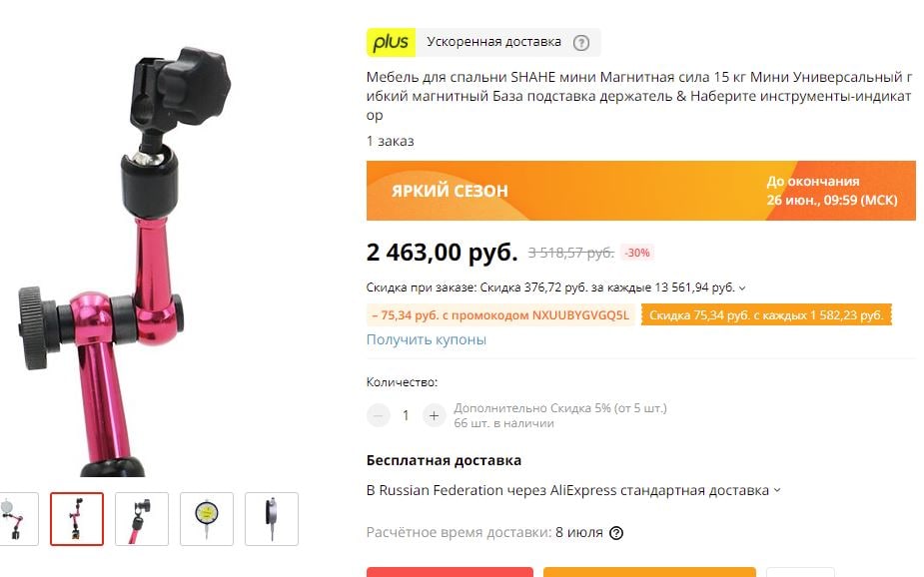Select the highlighted pink arm thumbnail
924x577 pixels.
click(77, 519)
